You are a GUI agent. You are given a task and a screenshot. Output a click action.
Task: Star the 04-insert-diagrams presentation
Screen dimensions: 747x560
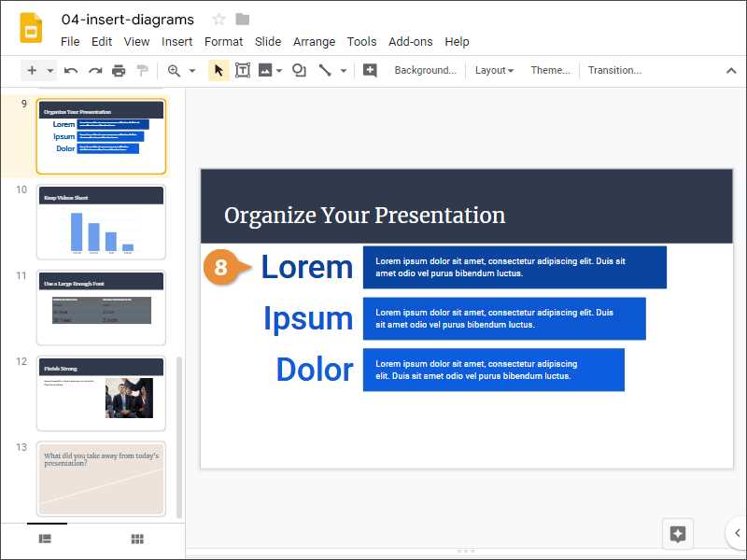218,19
